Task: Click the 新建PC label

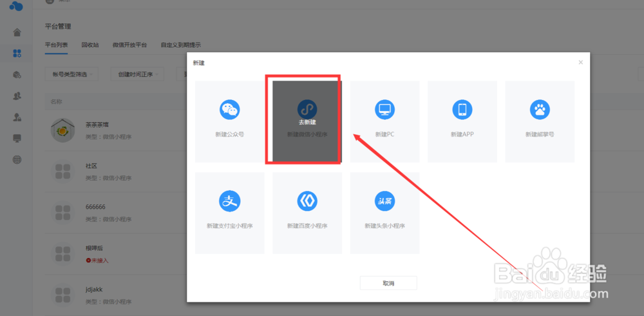Action: pos(385,135)
